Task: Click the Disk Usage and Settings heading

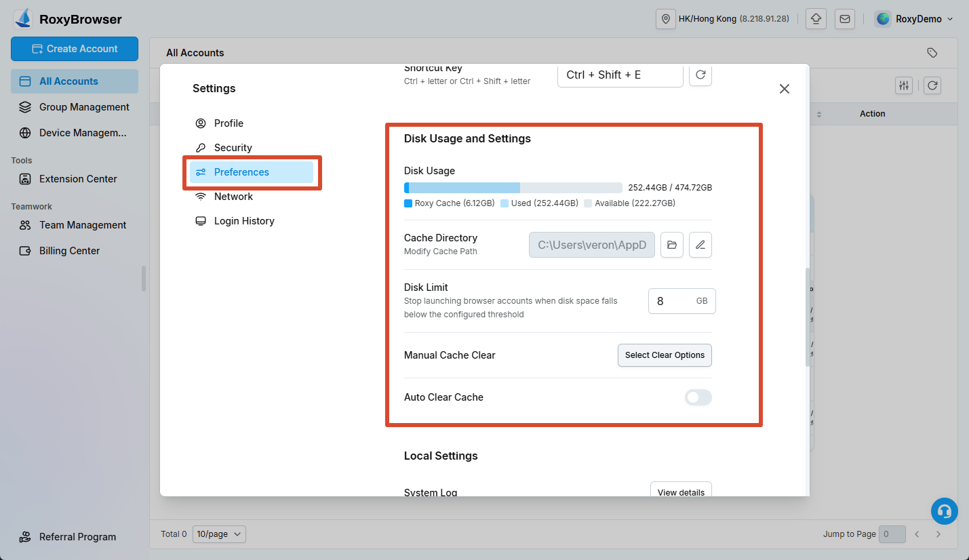Action: [x=467, y=138]
